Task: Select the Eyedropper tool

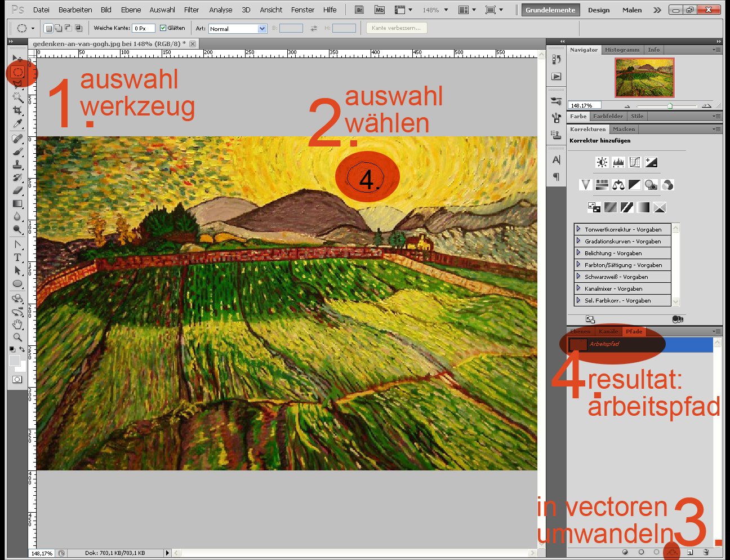Action: pyautogui.click(x=17, y=123)
